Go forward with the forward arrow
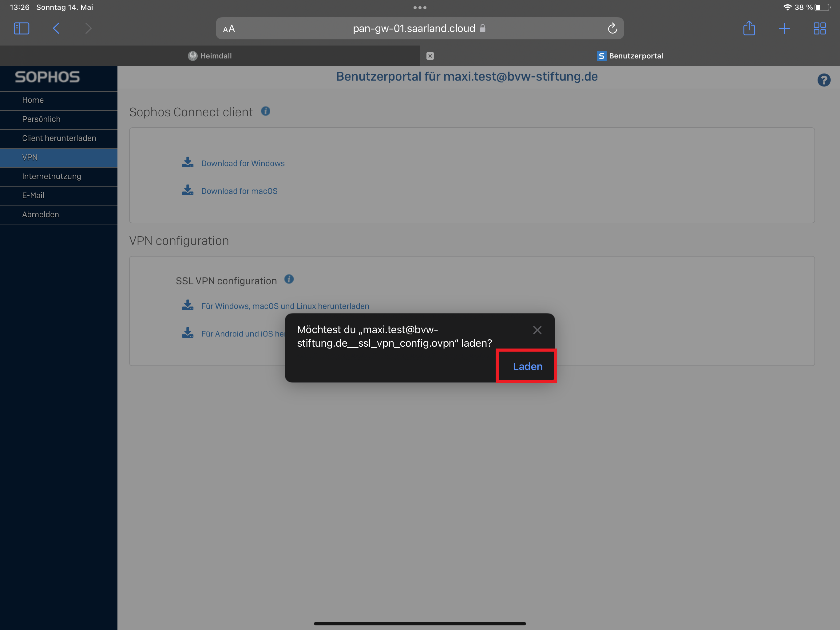Viewport: 840px width, 630px height. tap(88, 29)
